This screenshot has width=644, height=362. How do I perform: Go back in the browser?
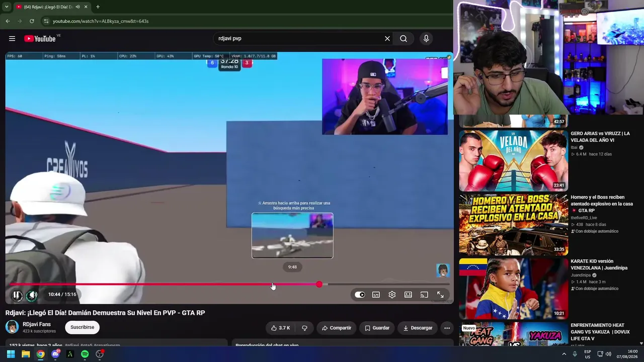[x=8, y=21]
